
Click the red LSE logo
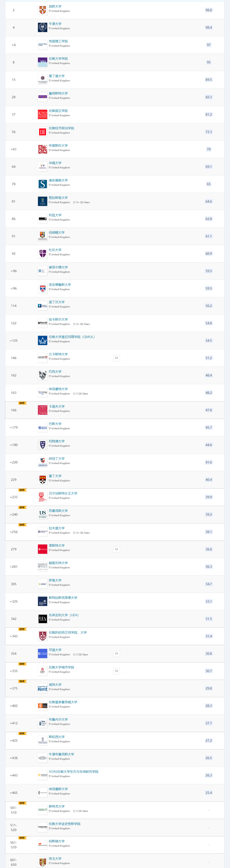(42, 132)
